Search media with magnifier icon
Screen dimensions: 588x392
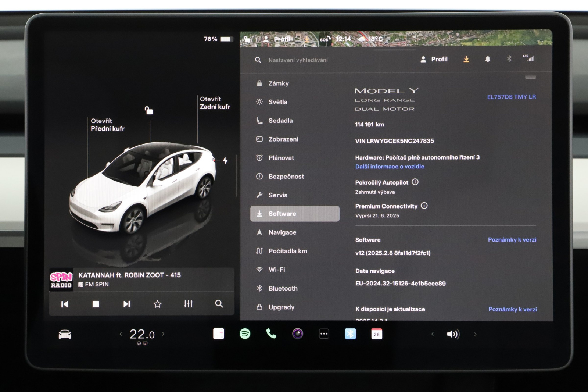(219, 304)
